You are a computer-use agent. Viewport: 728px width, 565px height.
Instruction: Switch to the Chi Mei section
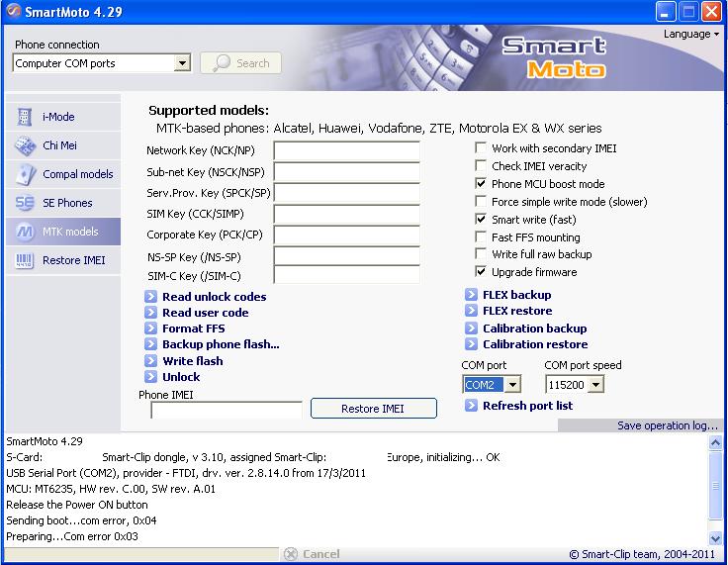coord(63,145)
